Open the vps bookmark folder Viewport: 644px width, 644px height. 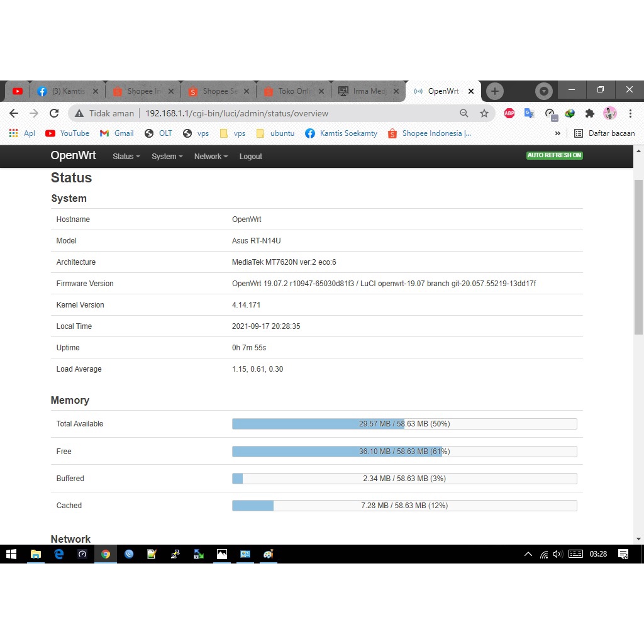coord(233,133)
